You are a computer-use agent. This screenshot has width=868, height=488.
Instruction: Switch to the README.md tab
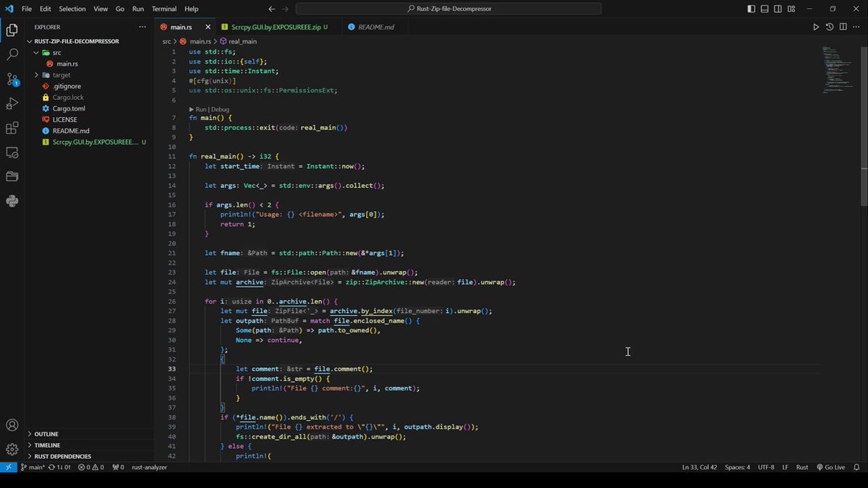[x=376, y=27]
